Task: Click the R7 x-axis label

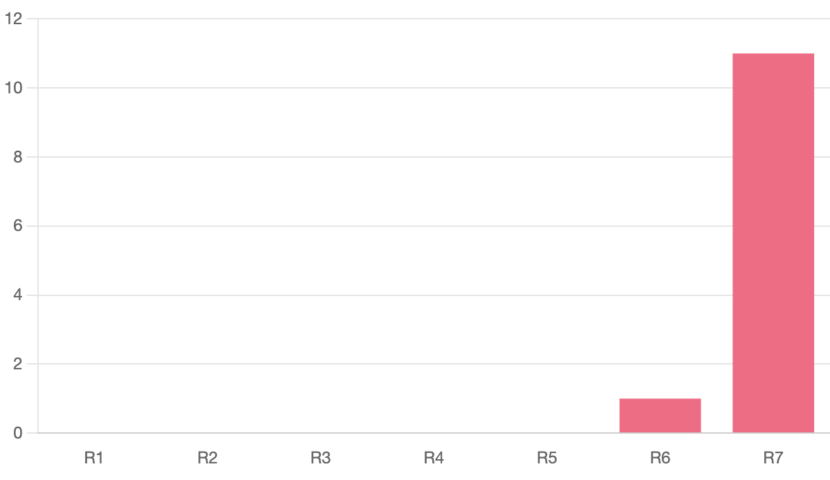Action: point(773,458)
